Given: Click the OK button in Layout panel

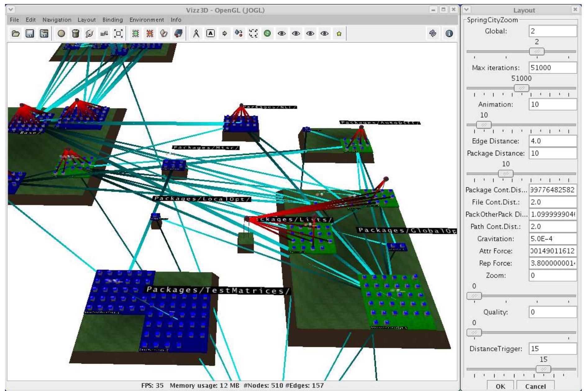Looking at the screenshot, I should [x=500, y=386].
